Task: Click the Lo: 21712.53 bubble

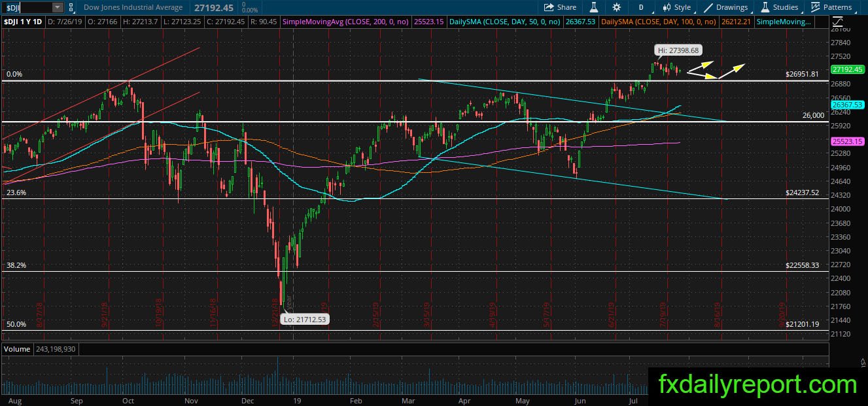Action: 304,319
